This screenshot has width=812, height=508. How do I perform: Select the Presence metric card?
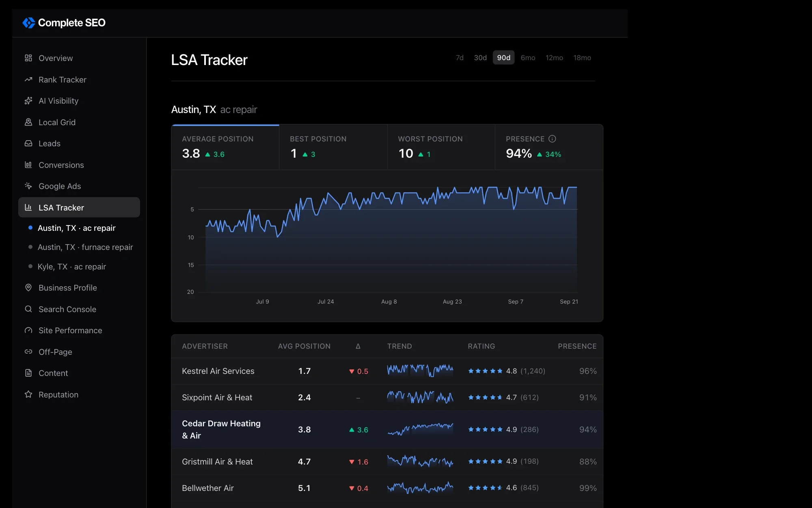tap(549, 147)
